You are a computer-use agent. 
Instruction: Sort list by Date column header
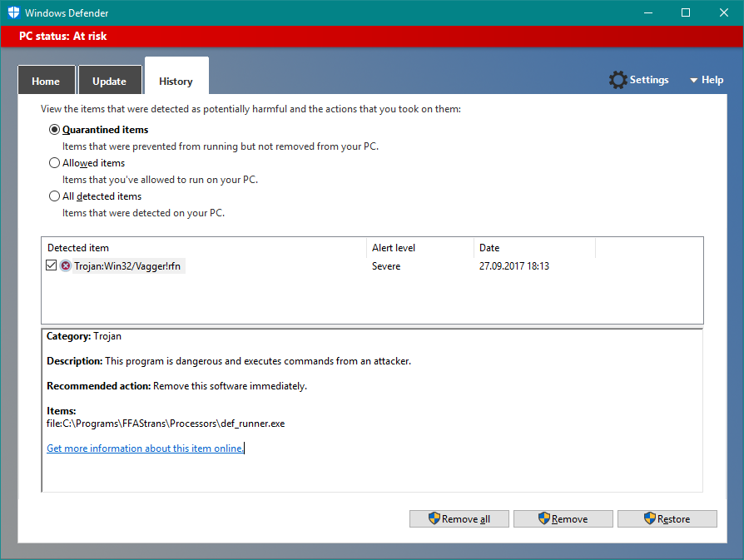534,248
